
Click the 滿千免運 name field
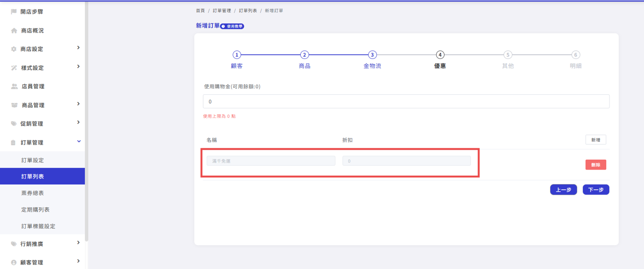[271, 161]
